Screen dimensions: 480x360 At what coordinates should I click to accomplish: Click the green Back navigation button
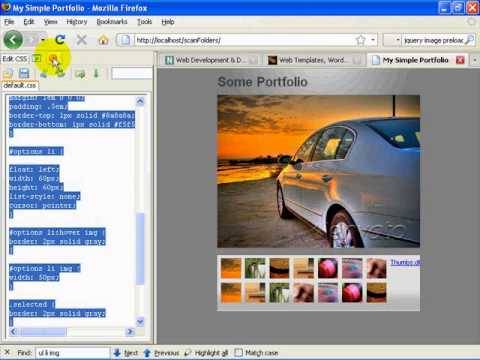pyautogui.click(x=13, y=40)
